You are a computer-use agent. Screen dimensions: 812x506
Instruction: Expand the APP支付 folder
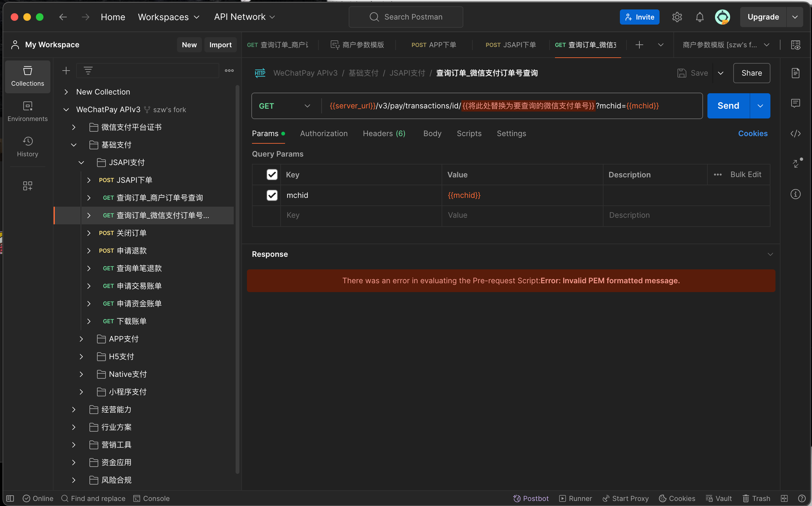click(81, 339)
